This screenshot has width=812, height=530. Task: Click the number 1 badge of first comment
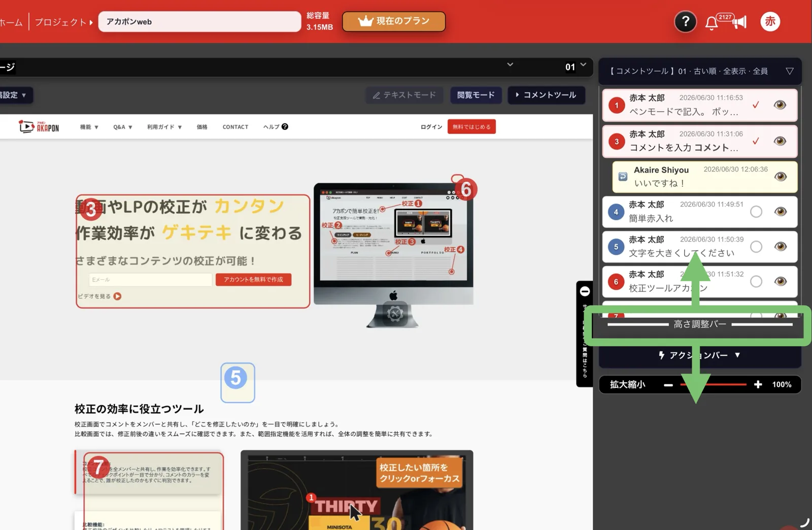click(616, 105)
